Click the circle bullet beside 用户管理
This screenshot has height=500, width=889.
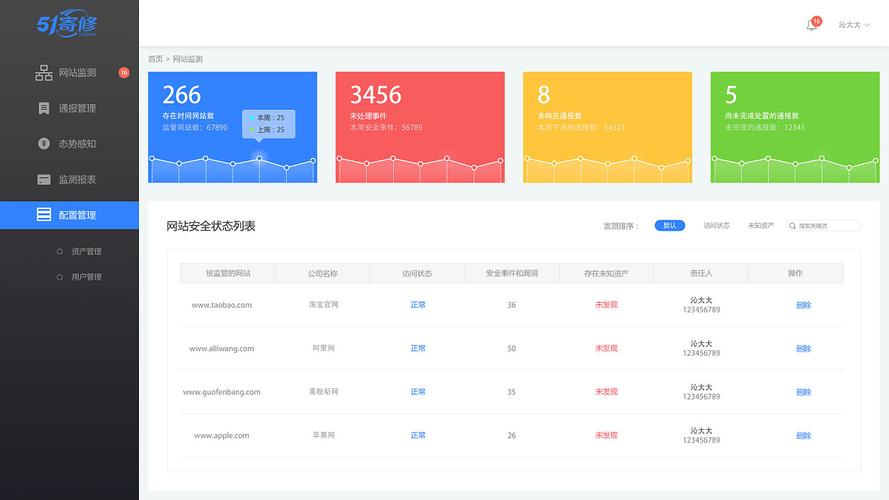coord(60,277)
